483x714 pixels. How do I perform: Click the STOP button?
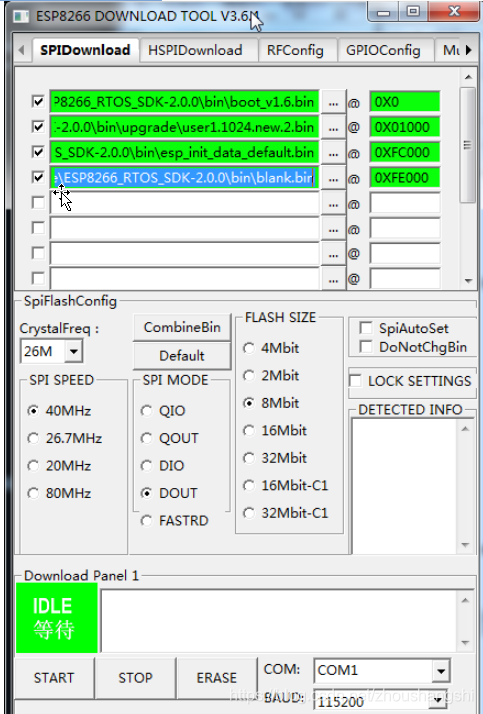(x=135, y=678)
